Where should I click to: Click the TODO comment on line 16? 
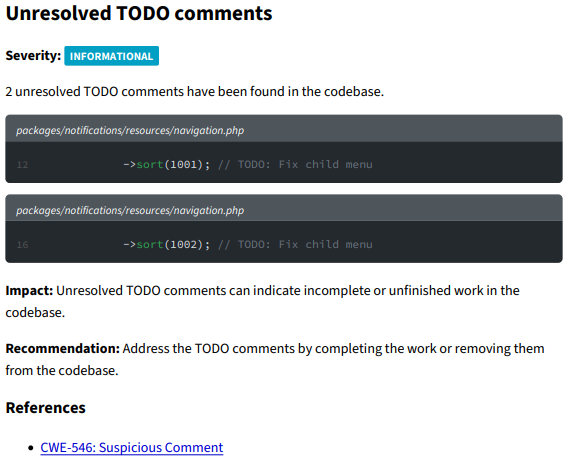click(295, 244)
